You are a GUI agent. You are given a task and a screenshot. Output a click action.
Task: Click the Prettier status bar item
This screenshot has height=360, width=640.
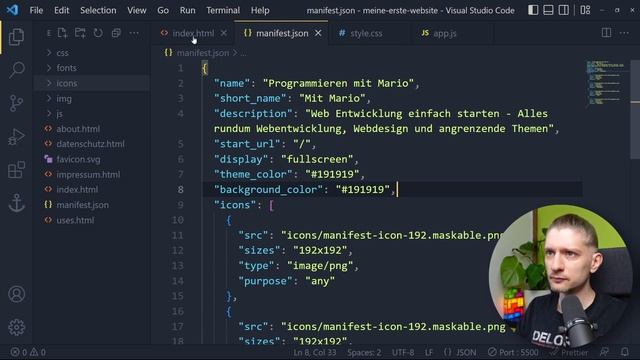point(569,352)
